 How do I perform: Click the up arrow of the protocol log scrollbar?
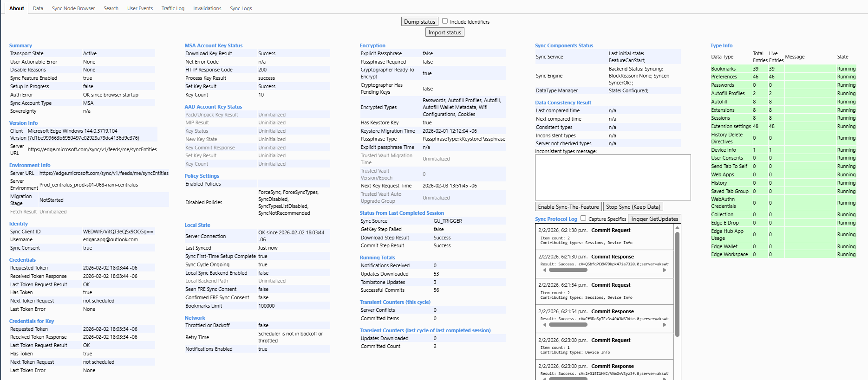[677, 228]
